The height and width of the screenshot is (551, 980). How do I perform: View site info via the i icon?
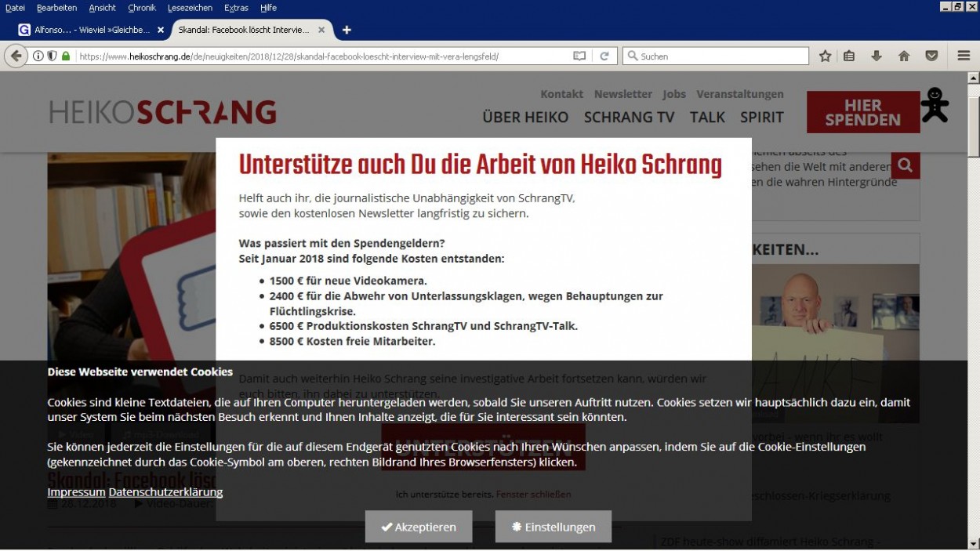[38, 56]
